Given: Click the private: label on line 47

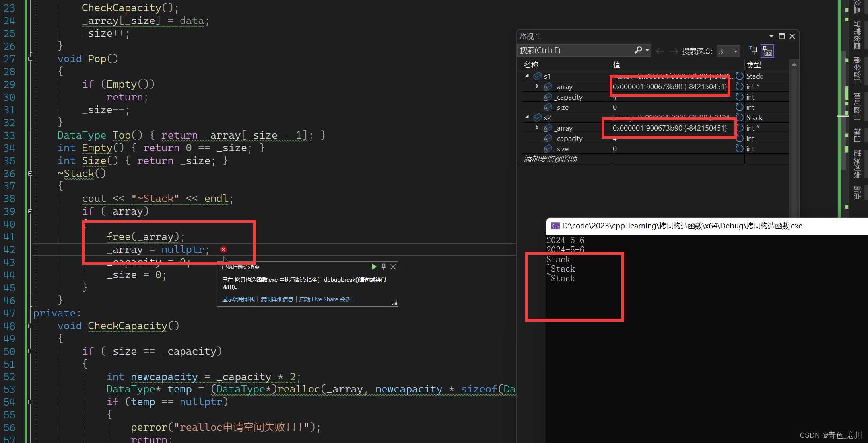Looking at the screenshot, I should tap(57, 313).
